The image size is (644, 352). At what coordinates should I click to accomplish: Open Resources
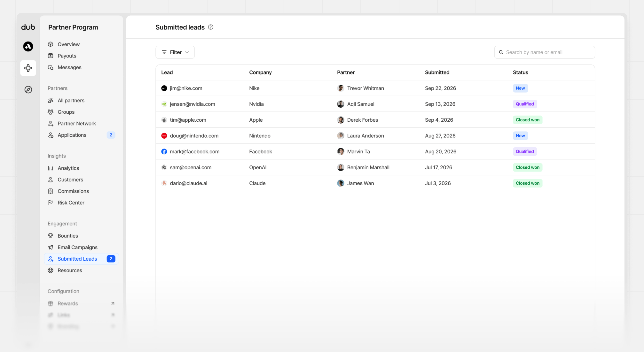[82, 271]
